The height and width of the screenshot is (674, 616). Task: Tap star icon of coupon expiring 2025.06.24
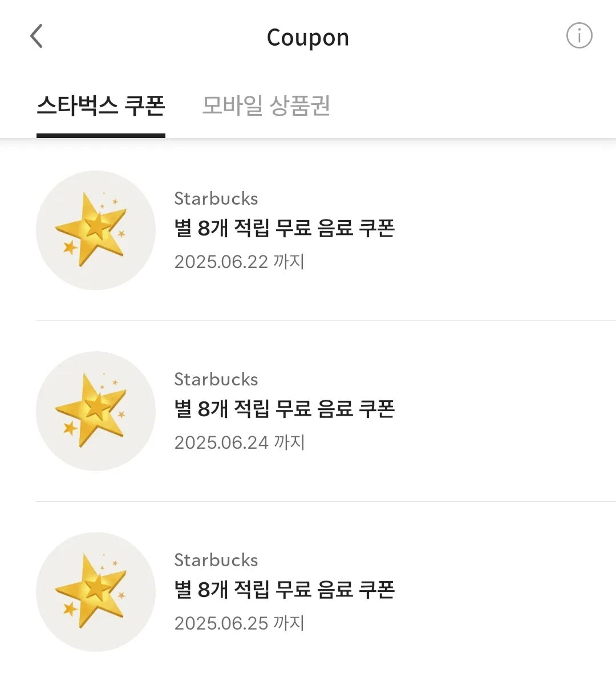click(96, 411)
